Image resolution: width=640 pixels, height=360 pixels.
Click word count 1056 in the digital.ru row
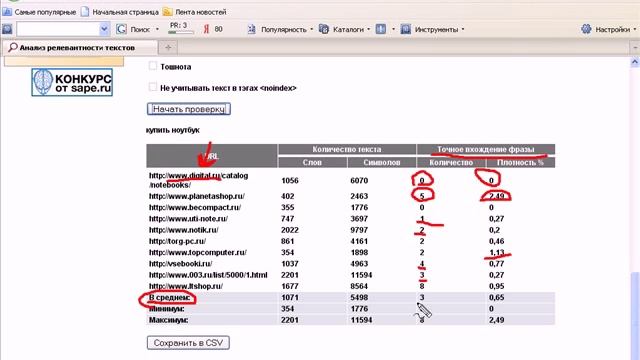290,180
